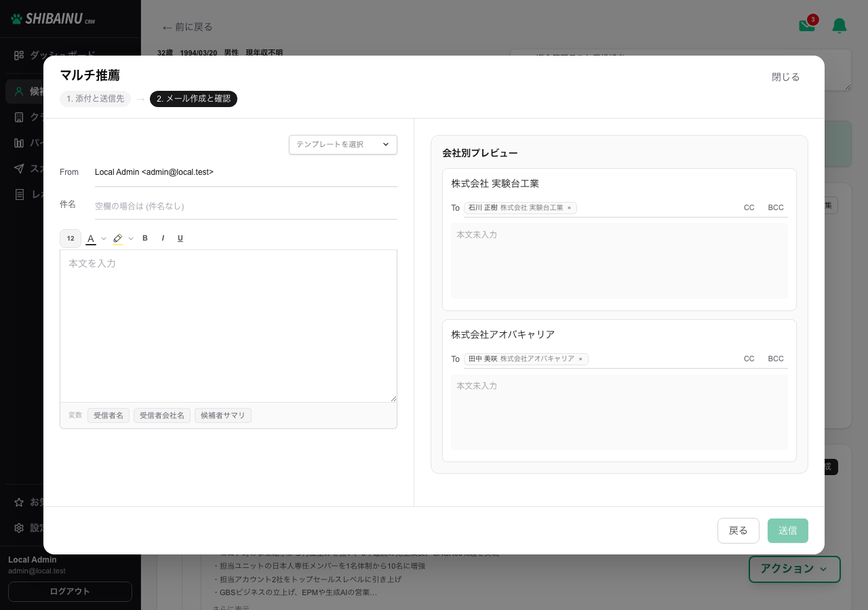Click the 送信 button
Image resolution: width=868 pixels, height=610 pixels.
[x=788, y=531]
